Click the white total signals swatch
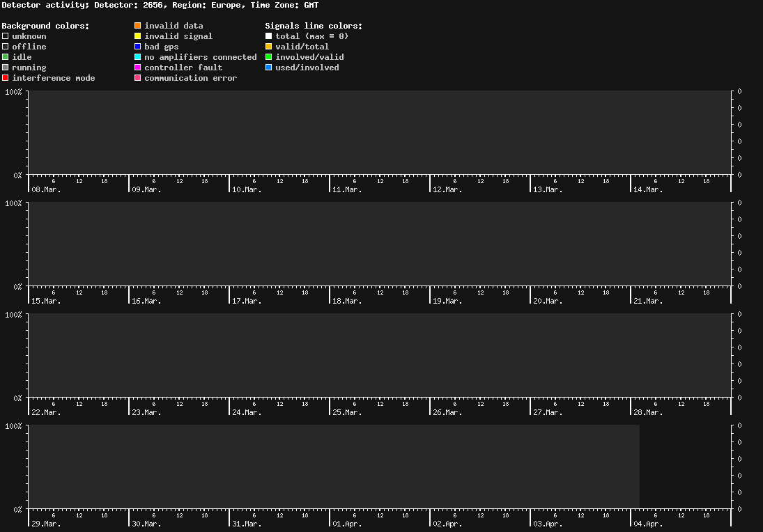This screenshot has width=763, height=532. tap(269, 36)
